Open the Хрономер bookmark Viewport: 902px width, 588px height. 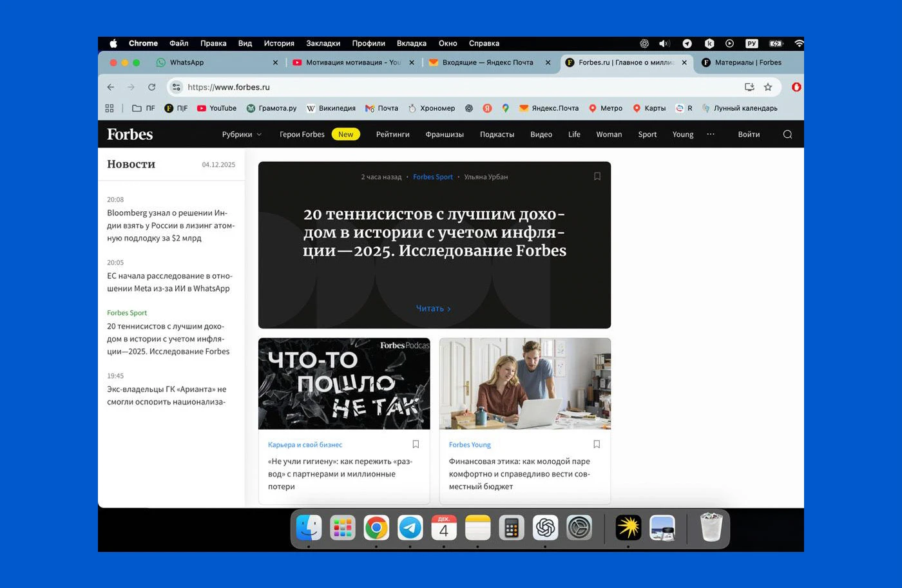[432, 108]
